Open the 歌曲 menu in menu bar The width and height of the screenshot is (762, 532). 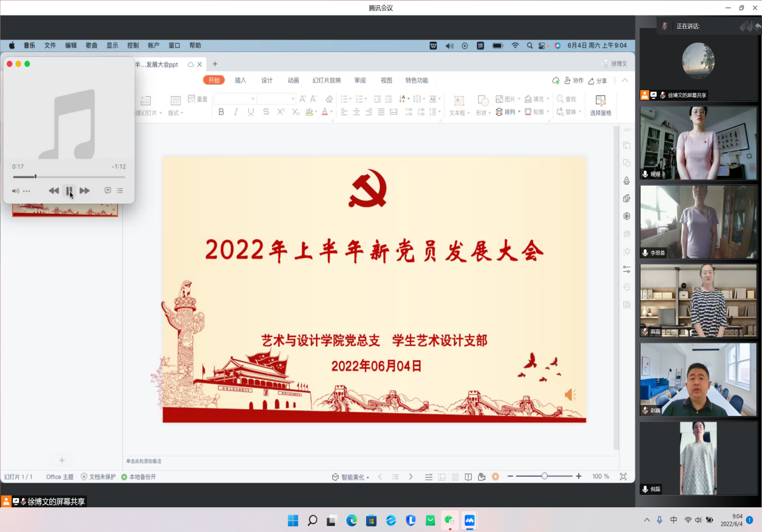click(91, 45)
